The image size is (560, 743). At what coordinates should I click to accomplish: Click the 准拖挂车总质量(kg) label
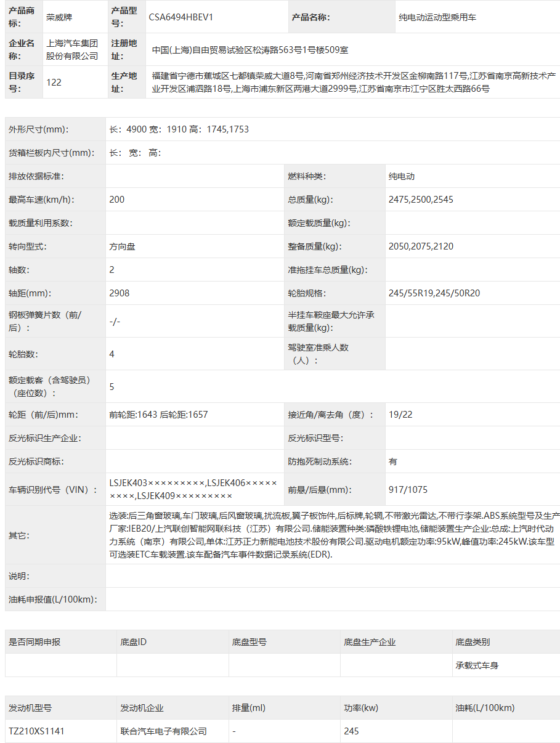click(327, 270)
